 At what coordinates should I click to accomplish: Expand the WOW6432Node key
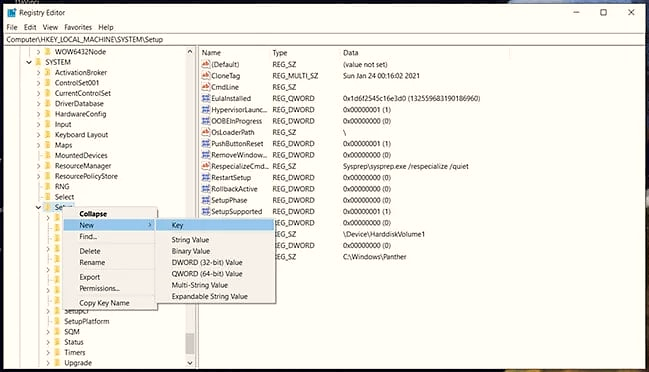[38, 52]
